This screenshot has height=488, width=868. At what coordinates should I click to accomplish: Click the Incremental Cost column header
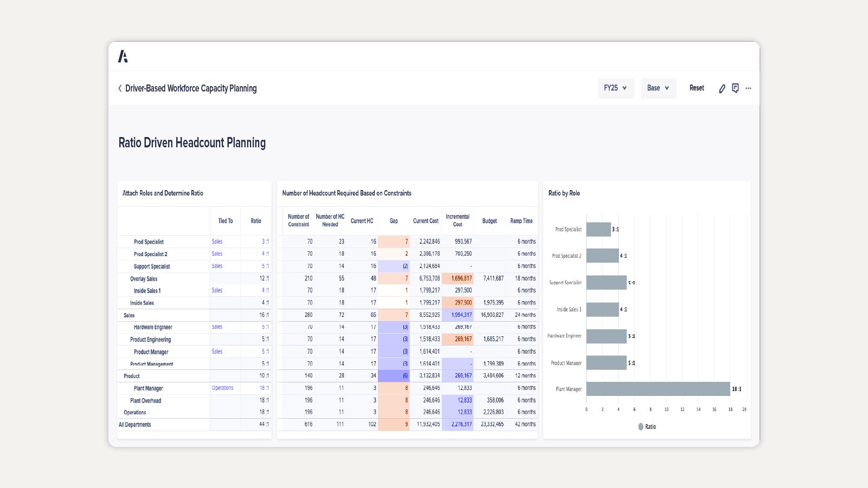(x=458, y=220)
